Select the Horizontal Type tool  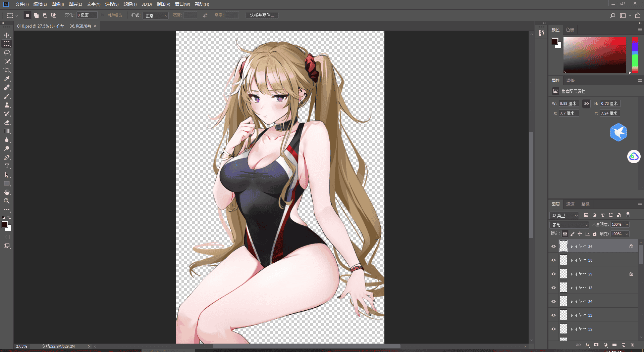(x=7, y=166)
